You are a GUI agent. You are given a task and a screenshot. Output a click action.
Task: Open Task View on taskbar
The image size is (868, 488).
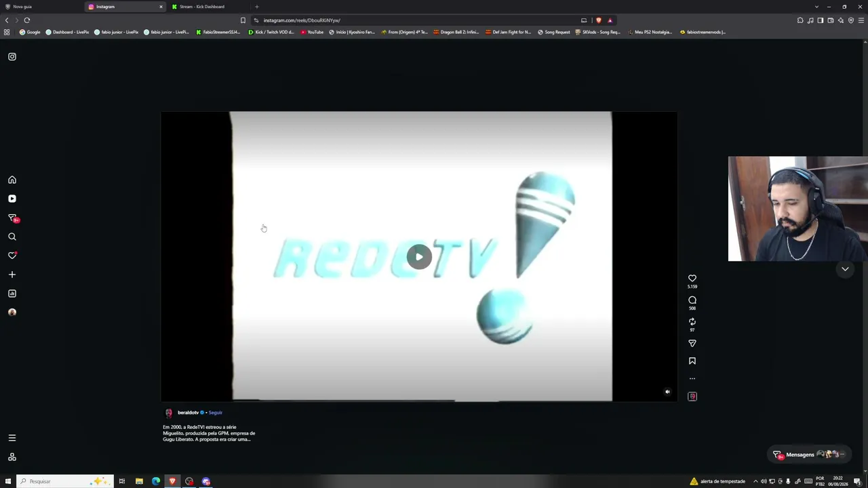[x=122, y=481]
